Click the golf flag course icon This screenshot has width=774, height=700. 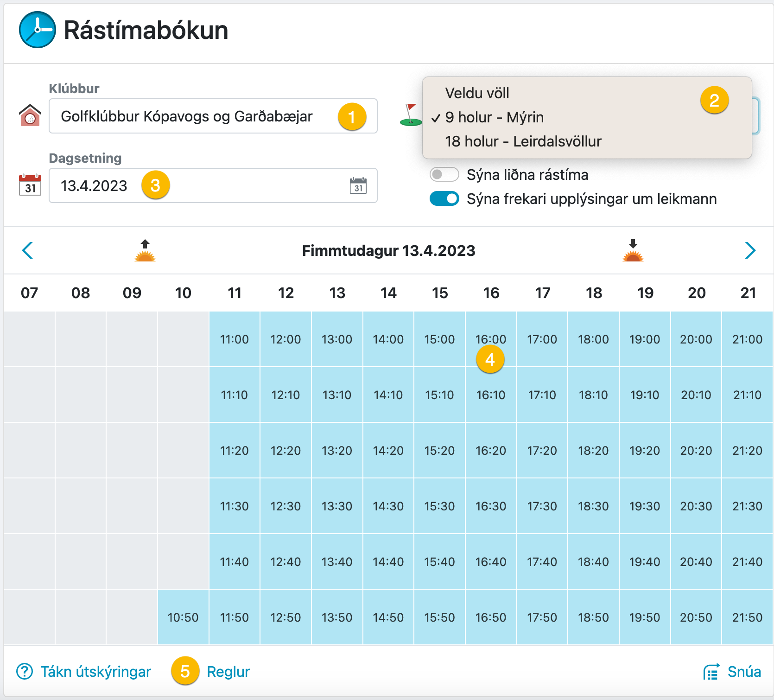(411, 115)
